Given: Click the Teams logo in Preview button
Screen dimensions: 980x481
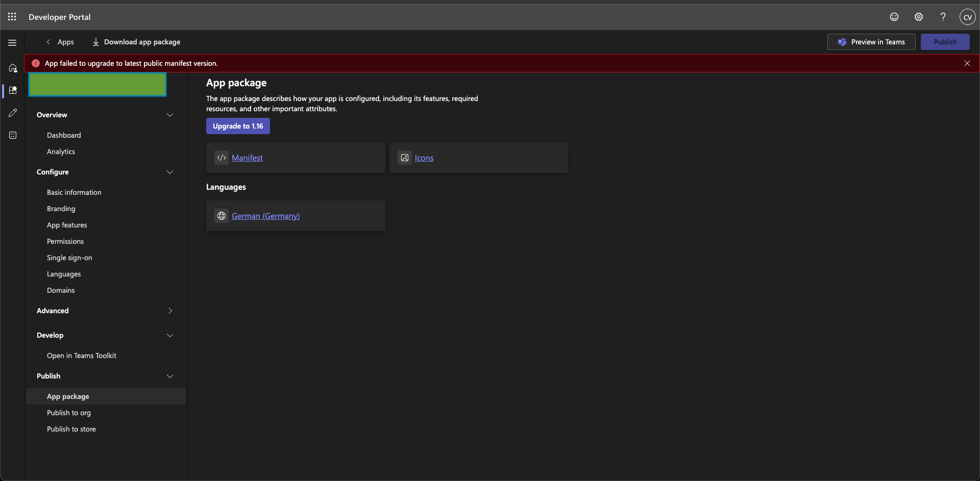Looking at the screenshot, I should coord(842,42).
